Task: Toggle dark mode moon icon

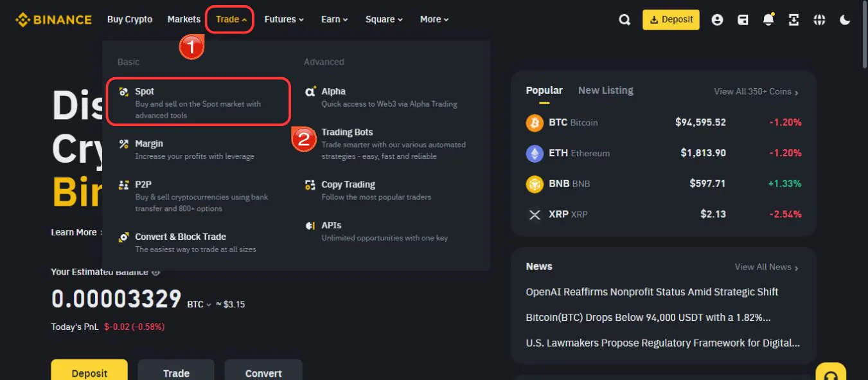Action: click(845, 20)
